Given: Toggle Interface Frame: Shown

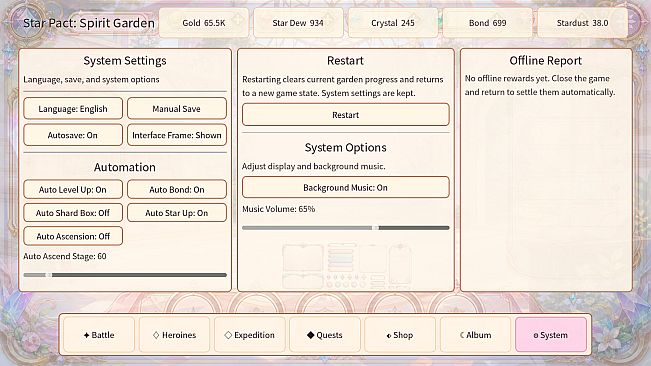Looking at the screenshot, I should 177,135.
